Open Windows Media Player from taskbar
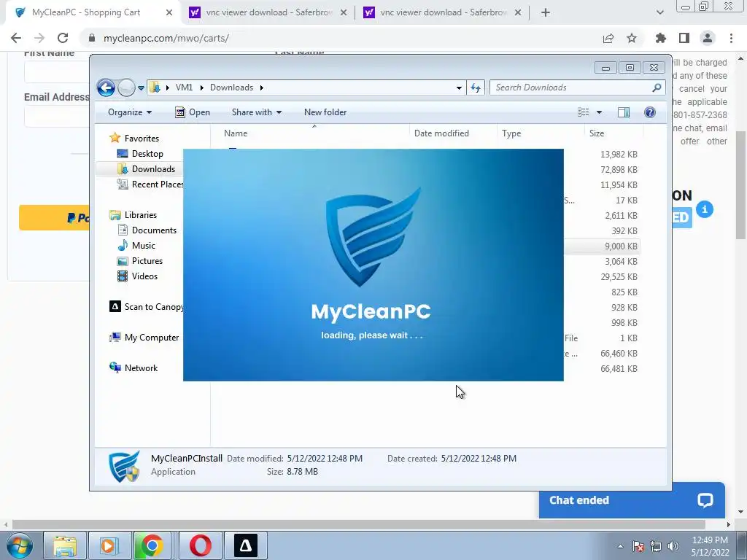This screenshot has width=747, height=560. tap(109, 545)
